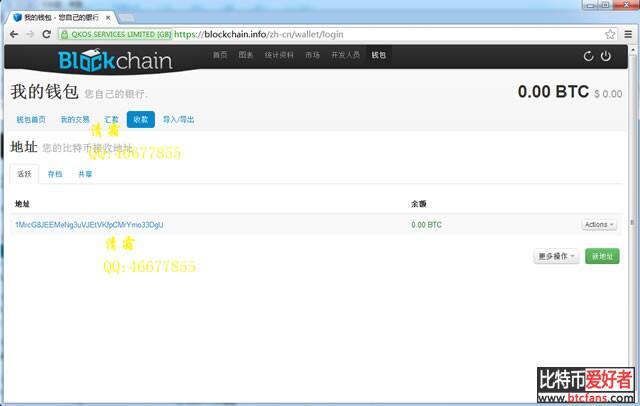Open the 首页 navigation item
640x406 pixels.
click(x=220, y=55)
